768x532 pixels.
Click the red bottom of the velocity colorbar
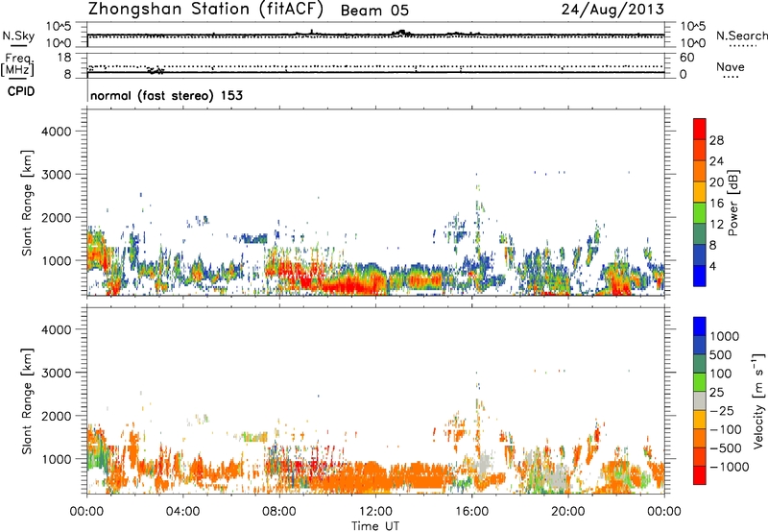click(700, 475)
